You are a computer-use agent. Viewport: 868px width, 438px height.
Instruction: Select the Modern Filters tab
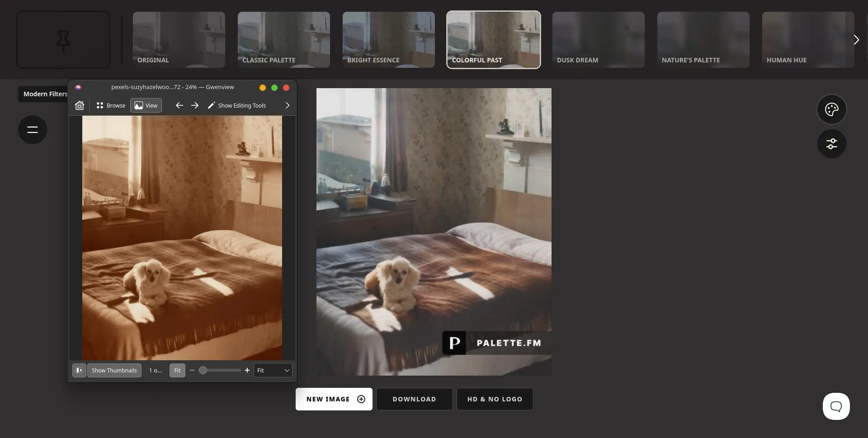[44, 94]
